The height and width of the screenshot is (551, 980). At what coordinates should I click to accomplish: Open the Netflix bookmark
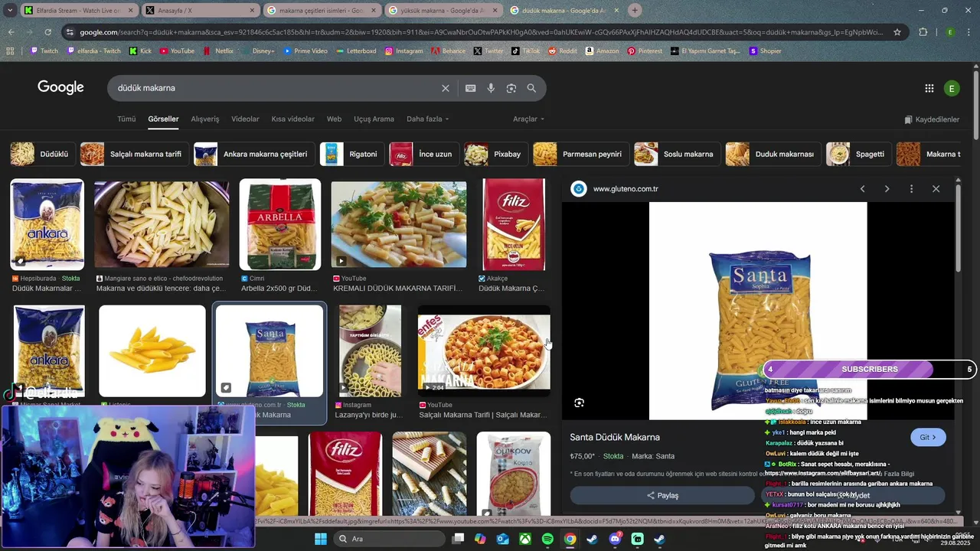(x=218, y=51)
